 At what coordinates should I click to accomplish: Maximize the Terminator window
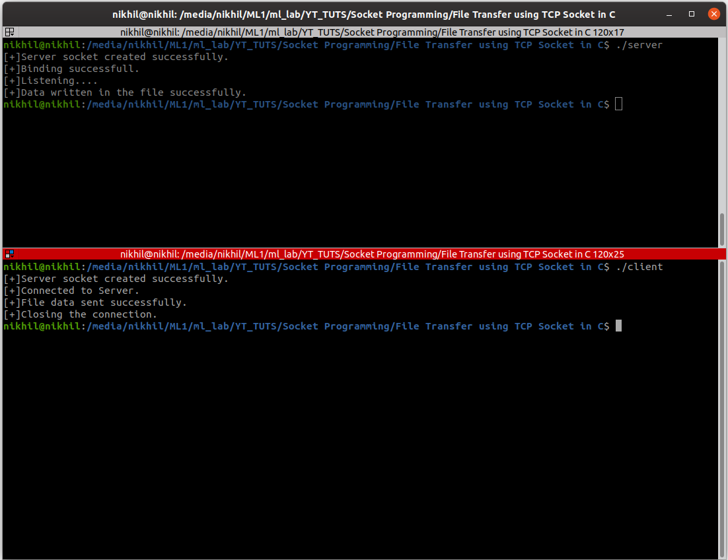point(691,15)
